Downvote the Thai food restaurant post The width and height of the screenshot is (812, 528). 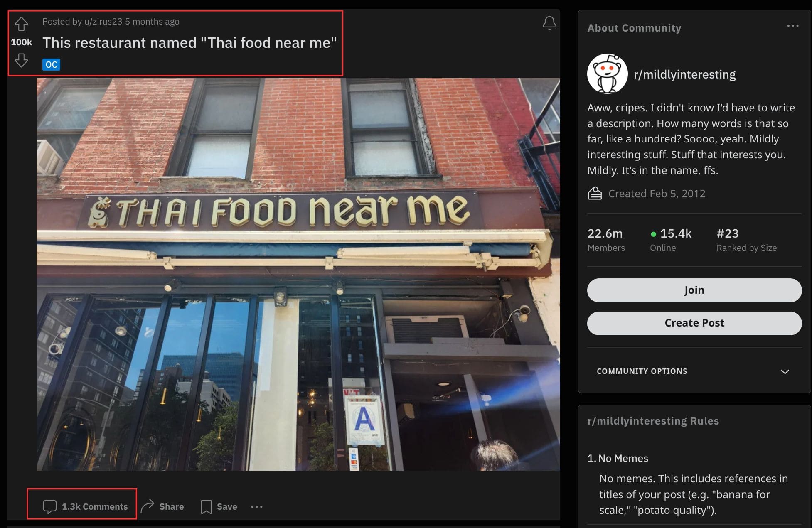21,61
